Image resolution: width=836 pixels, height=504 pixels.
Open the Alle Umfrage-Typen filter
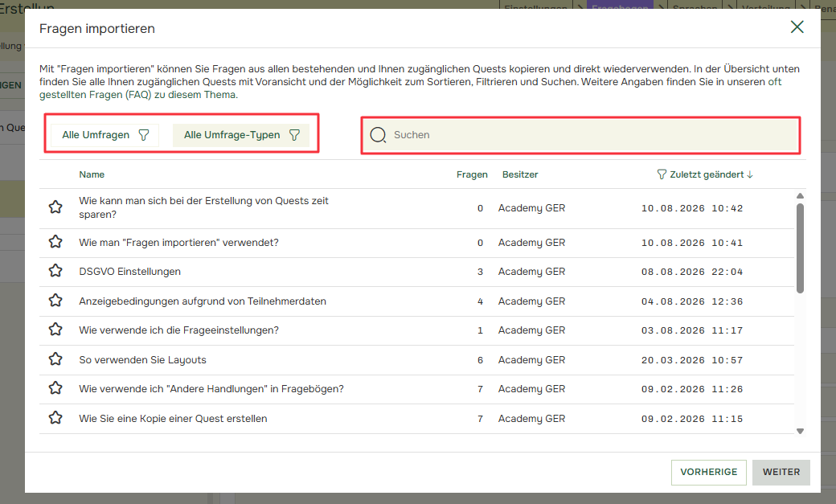pos(241,135)
